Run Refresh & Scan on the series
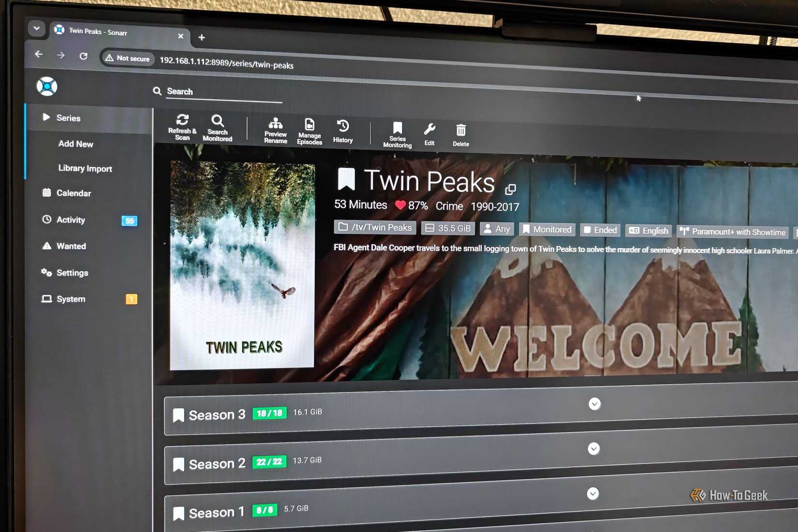 [x=182, y=127]
